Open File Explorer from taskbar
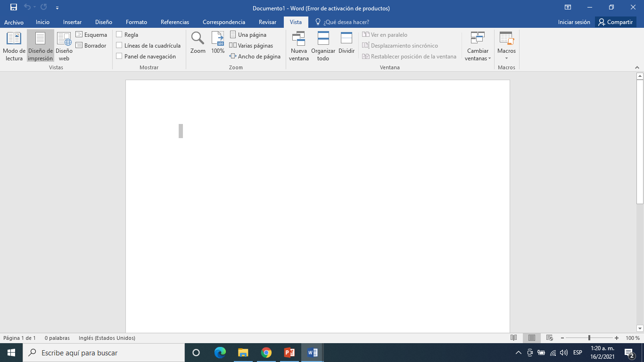Viewport: 644px width, 362px height. pyautogui.click(x=243, y=353)
